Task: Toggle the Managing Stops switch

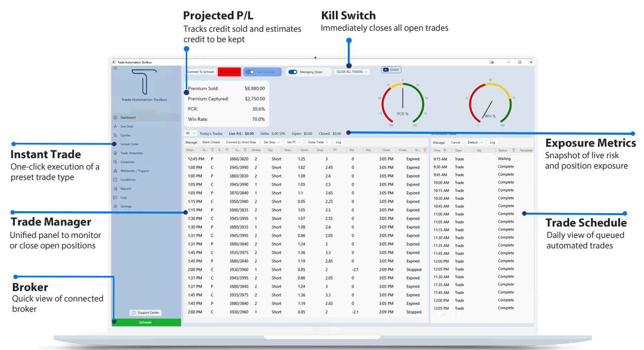Action: (x=293, y=72)
